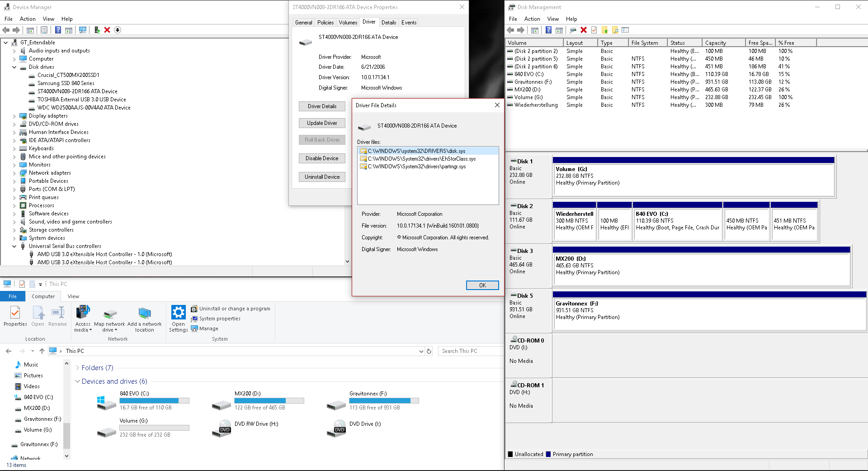Screen dimensions: 868x471
Task: Click the checkmark icon in the Explorer quick access toolbar
Action: [x=22, y=284]
